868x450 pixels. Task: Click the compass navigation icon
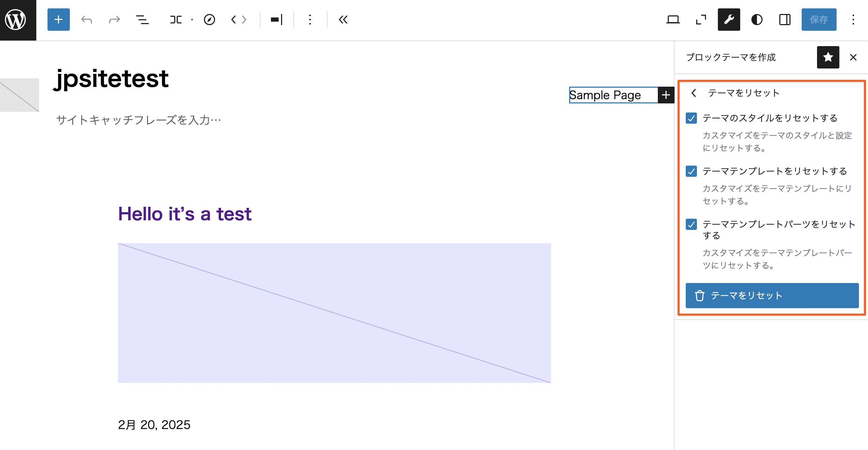point(209,20)
